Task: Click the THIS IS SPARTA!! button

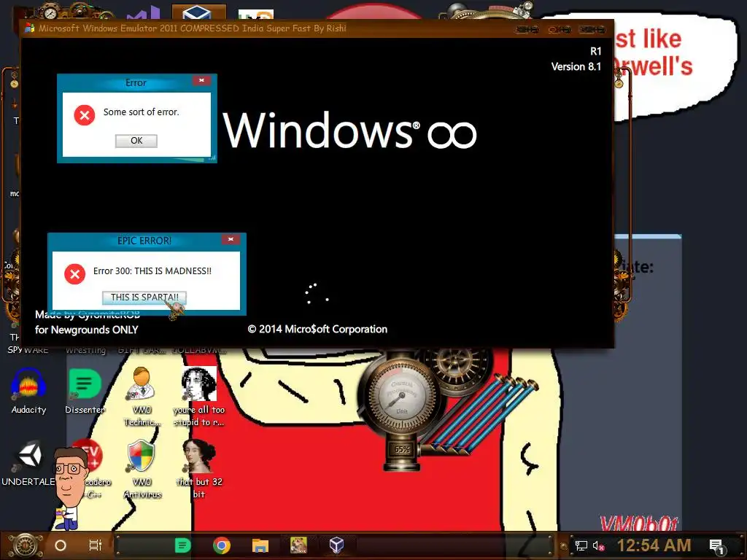Action: [x=144, y=297]
